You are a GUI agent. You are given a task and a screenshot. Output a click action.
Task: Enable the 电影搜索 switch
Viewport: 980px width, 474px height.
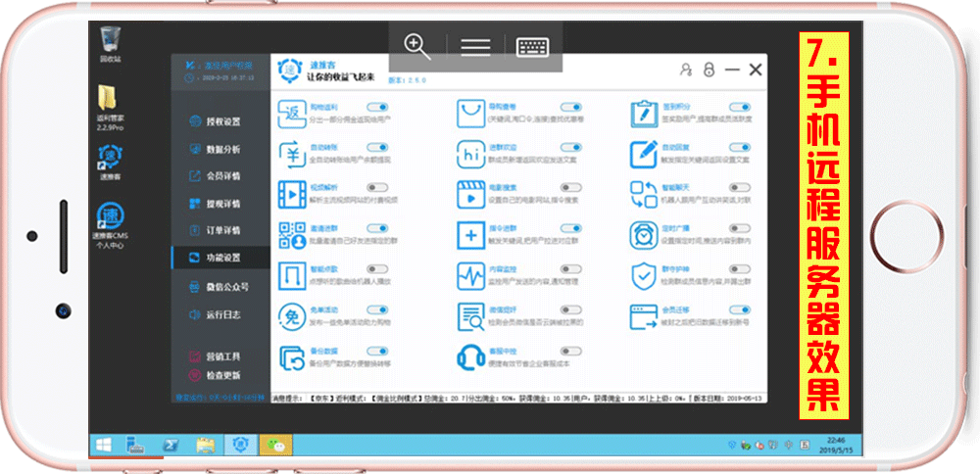(570, 187)
